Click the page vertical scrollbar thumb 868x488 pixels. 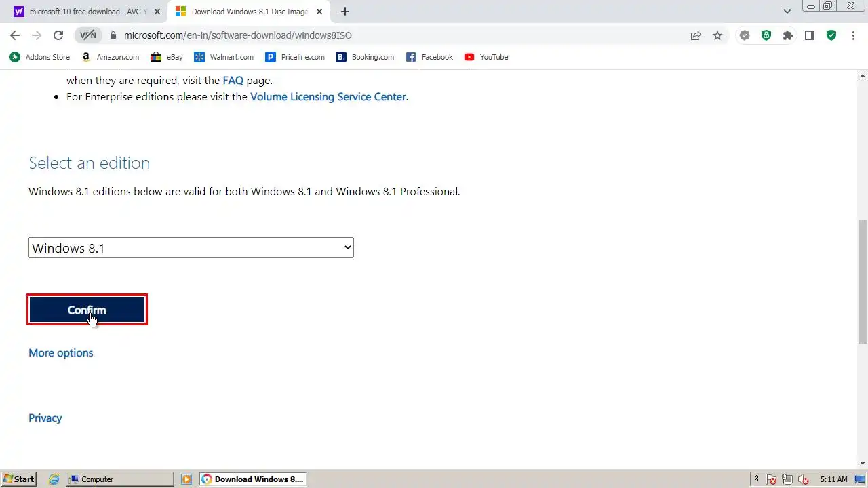pos(862,281)
